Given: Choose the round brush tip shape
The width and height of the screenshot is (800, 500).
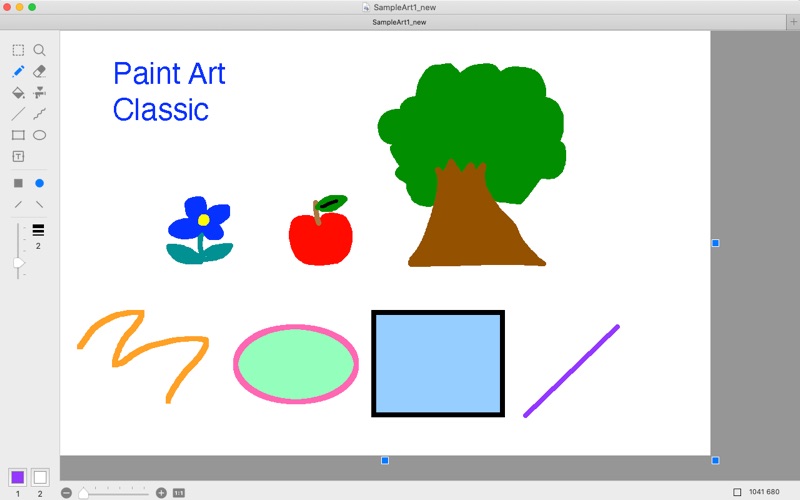Looking at the screenshot, I should [39, 183].
